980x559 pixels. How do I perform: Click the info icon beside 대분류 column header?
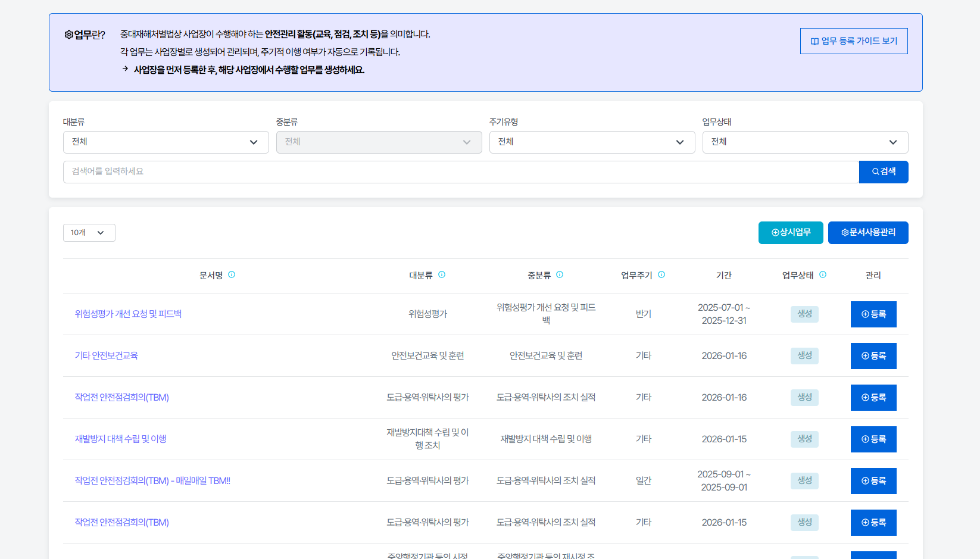pos(442,274)
